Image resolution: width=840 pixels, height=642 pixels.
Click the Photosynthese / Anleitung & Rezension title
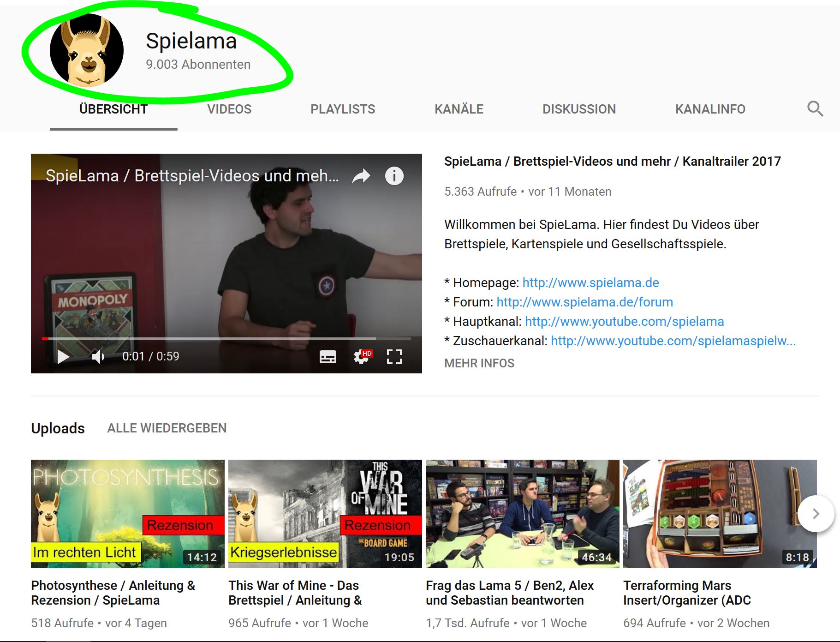pyautogui.click(x=113, y=593)
